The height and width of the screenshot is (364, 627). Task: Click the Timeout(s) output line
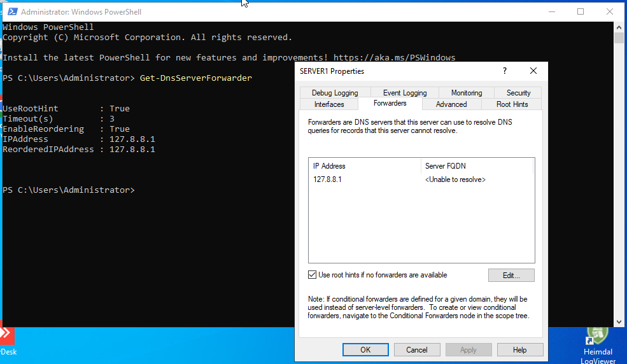tap(59, 118)
